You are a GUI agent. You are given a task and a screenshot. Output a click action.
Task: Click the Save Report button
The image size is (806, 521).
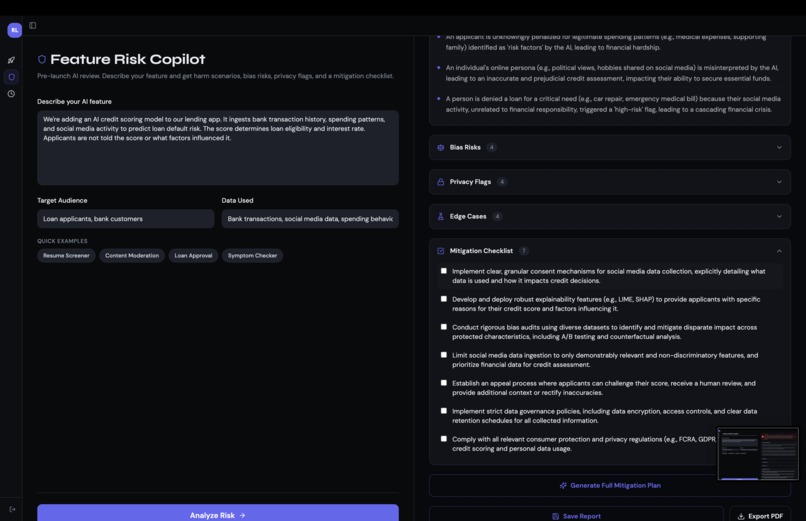[x=576, y=514]
